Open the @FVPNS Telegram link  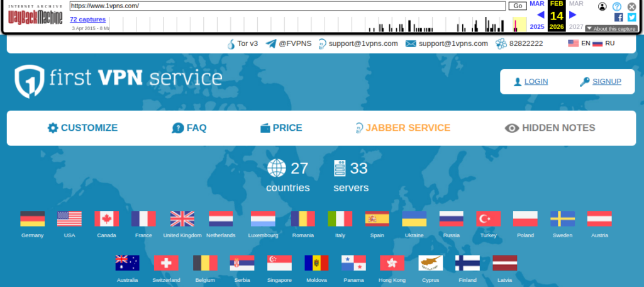click(x=288, y=43)
